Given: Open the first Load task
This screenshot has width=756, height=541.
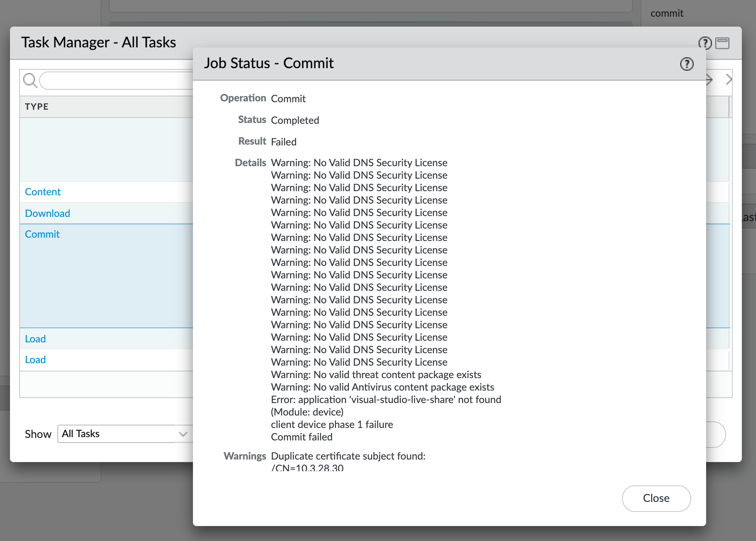Looking at the screenshot, I should (35, 339).
